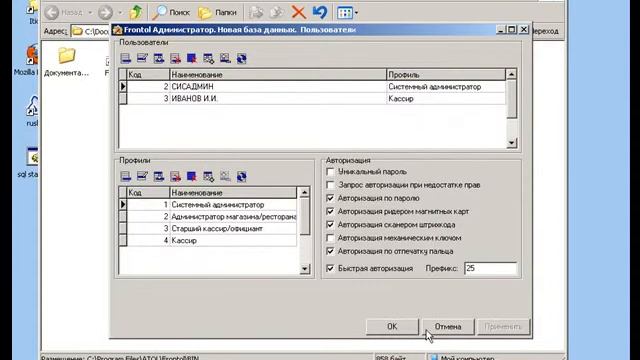Delete selected user using red-arrow icon in Пользователи

176,58
